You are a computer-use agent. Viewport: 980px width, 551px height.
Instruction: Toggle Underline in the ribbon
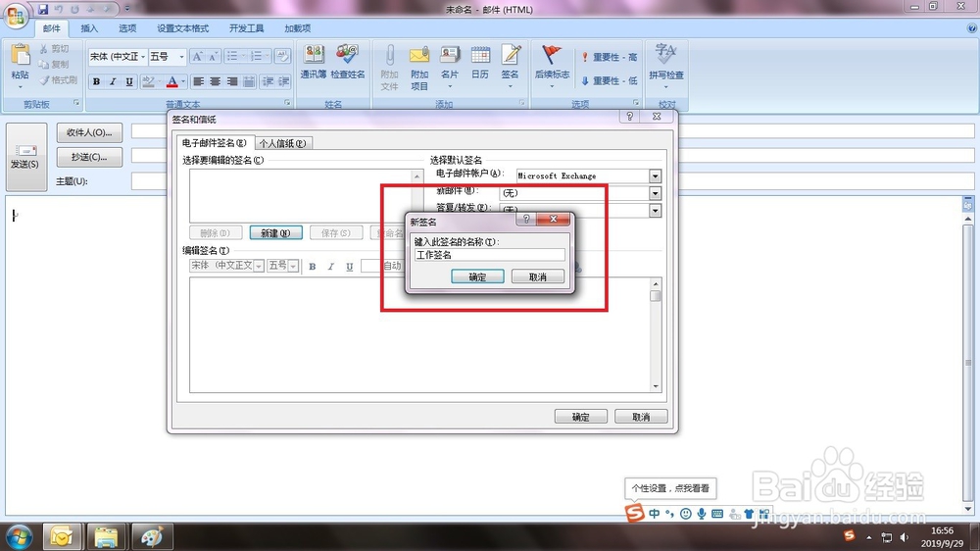click(x=128, y=82)
